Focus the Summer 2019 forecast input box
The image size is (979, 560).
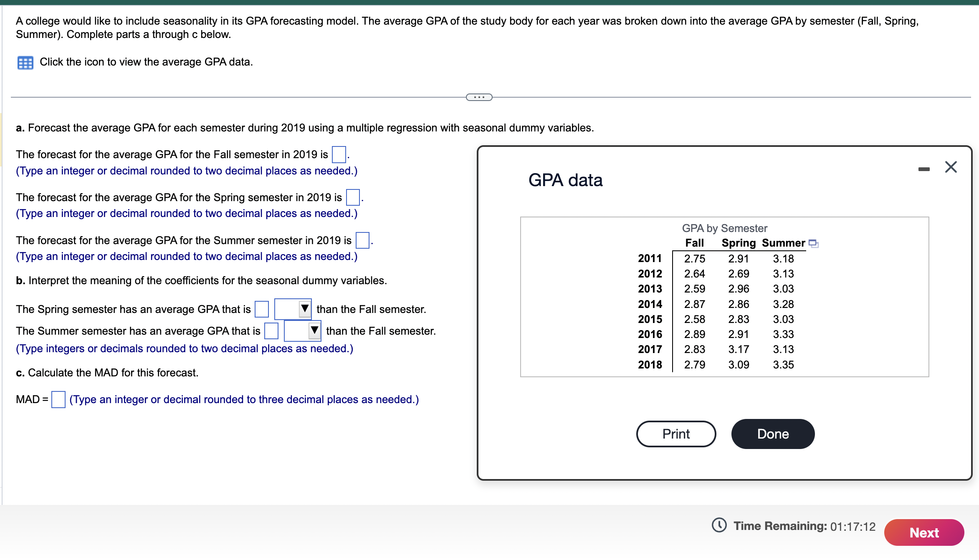coord(362,240)
